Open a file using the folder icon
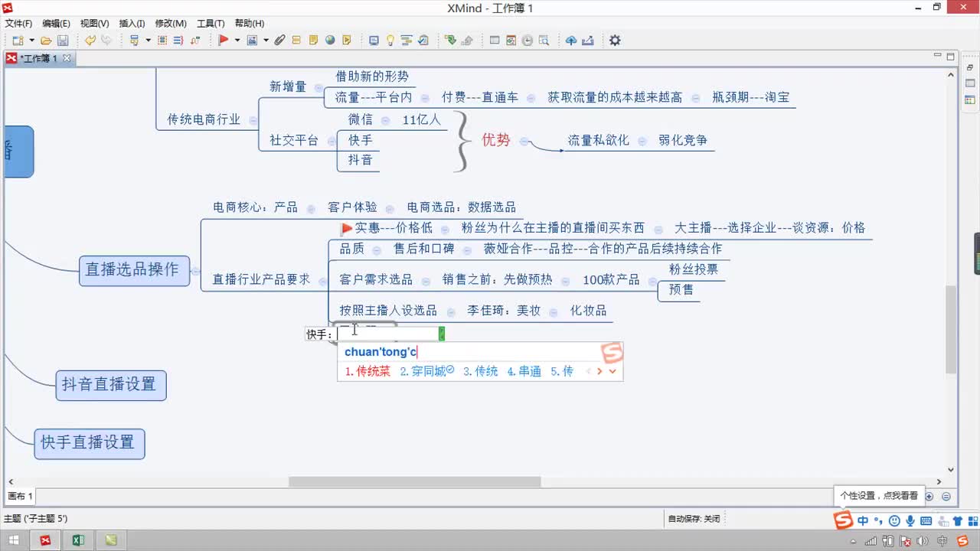Screen dimensions: 980x551 coord(46,40)
